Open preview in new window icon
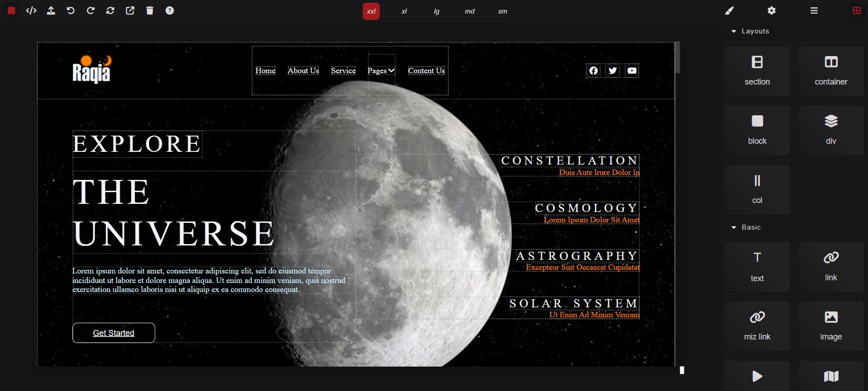This screenshot has width=868, height=391. point(130,11)
